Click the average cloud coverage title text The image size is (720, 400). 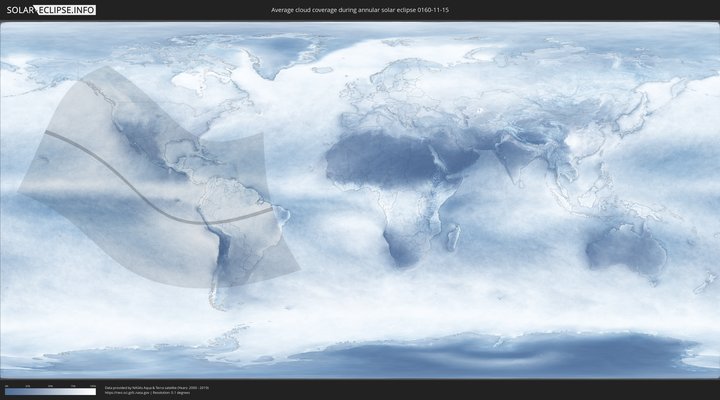click(x=359, y=9)
